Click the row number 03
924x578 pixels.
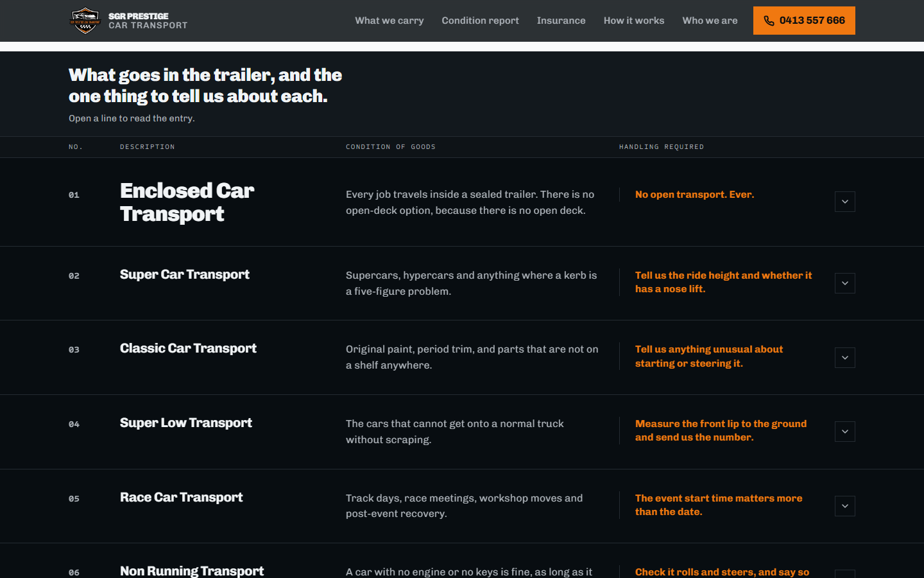tap(74, 350)
